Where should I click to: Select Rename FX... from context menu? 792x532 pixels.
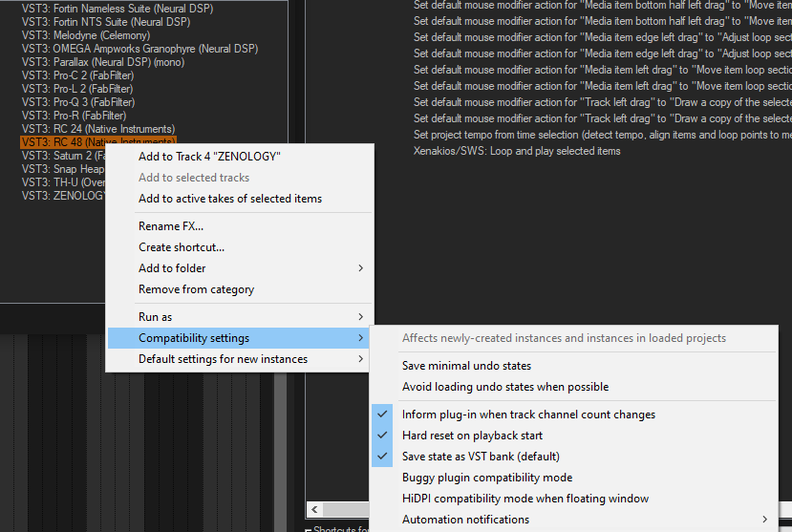point(171,226)
